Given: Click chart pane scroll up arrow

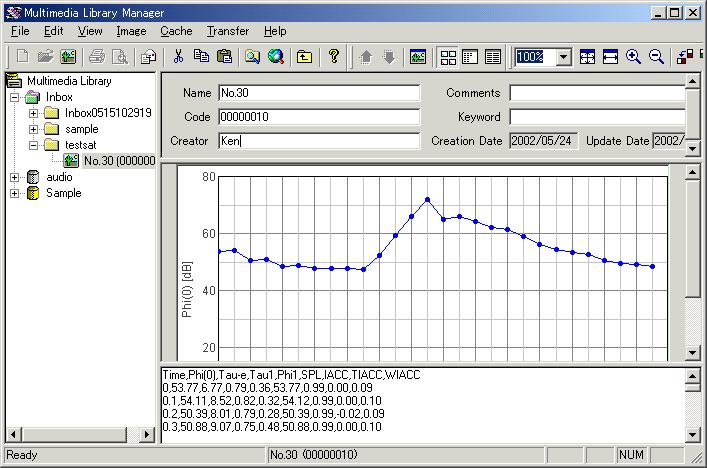Looking at the screenshot, I should tap(693, 172).
